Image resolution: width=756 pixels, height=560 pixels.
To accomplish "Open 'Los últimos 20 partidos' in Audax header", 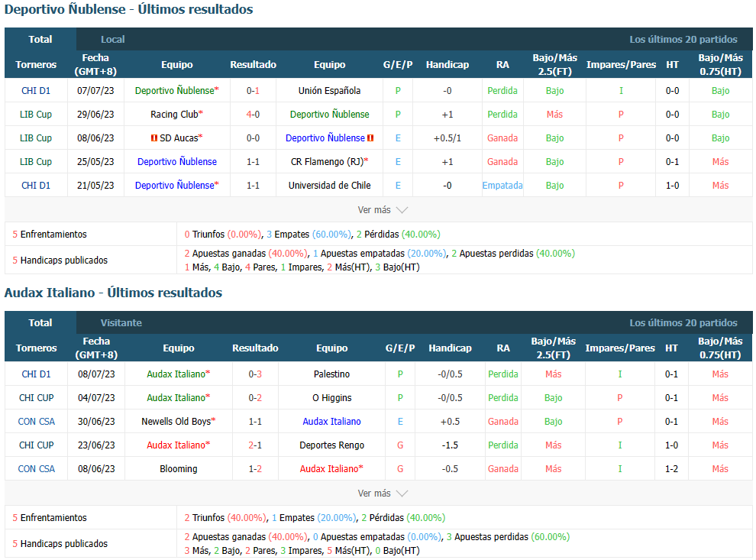I will (x=683, y=322).
